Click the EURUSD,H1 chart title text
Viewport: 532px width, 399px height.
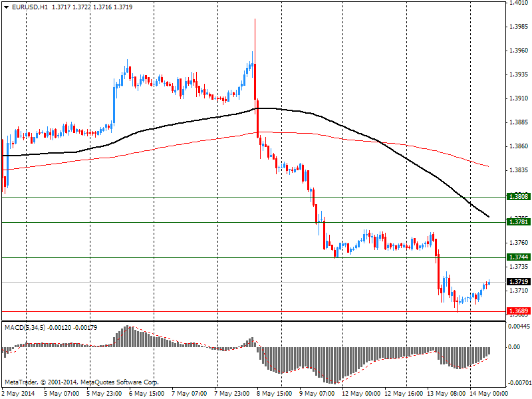click(30, 7)
